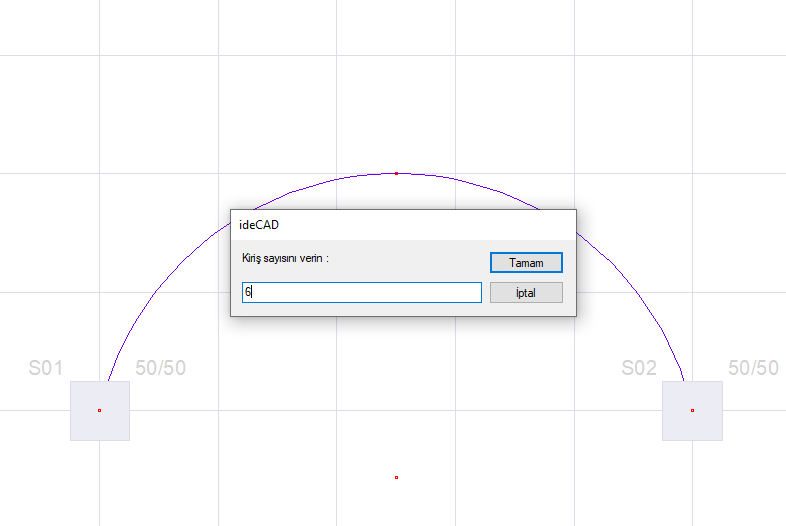This screenshot has width=786, height=526.
Task: Click the arc endpoint touching column S01
Action: tap(106, 381)
